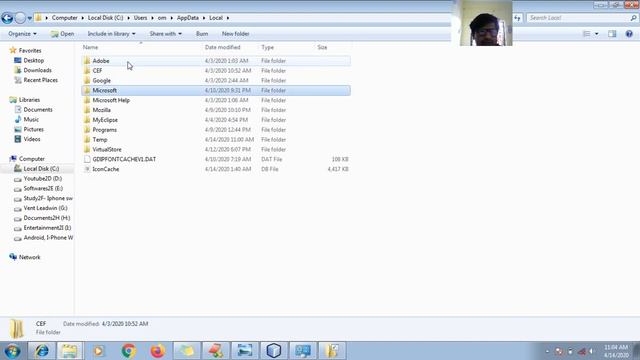
Task: Click the Users breadcrumb segment
Action: coord(140,18)
